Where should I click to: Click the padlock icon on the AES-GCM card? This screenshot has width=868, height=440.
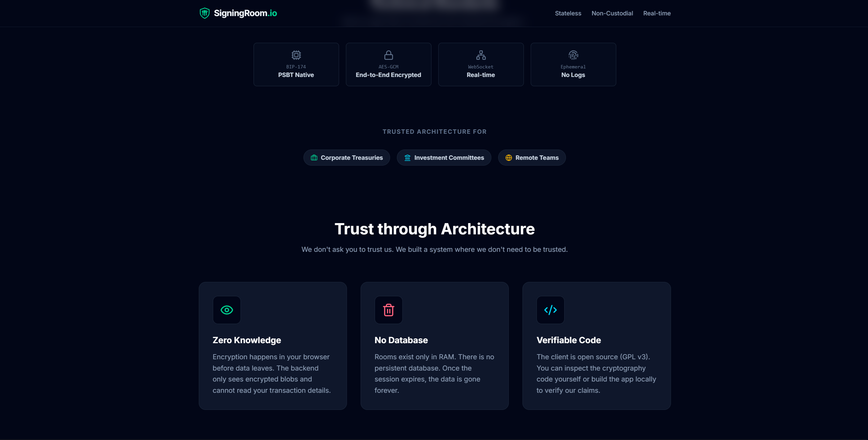[388, 55]
